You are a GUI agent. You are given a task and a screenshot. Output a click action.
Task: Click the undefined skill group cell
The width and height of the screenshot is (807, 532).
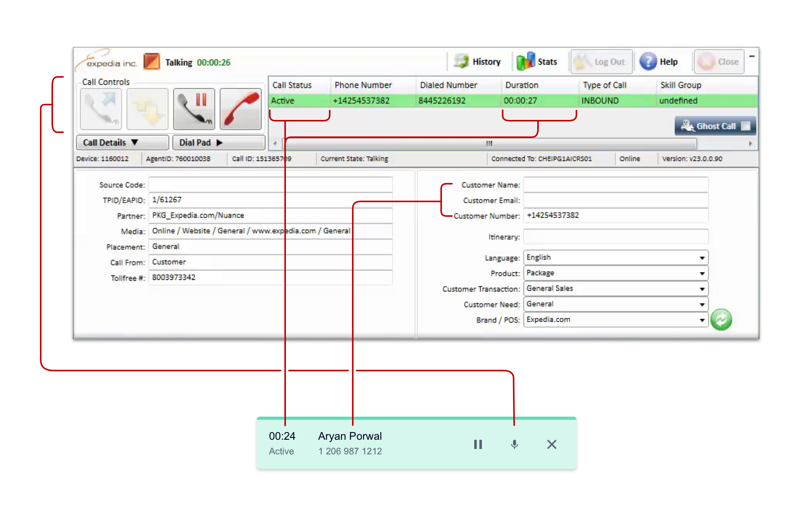(678, 101)
